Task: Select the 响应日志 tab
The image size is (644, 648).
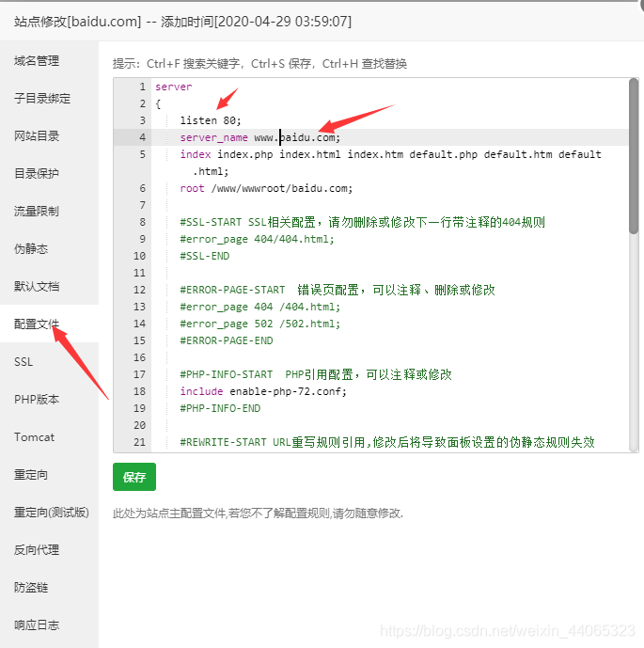Action: 37,624
